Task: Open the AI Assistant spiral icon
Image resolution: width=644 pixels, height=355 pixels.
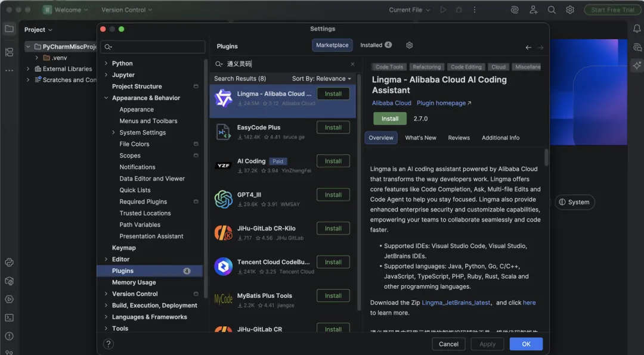Action: pos(515,10)
